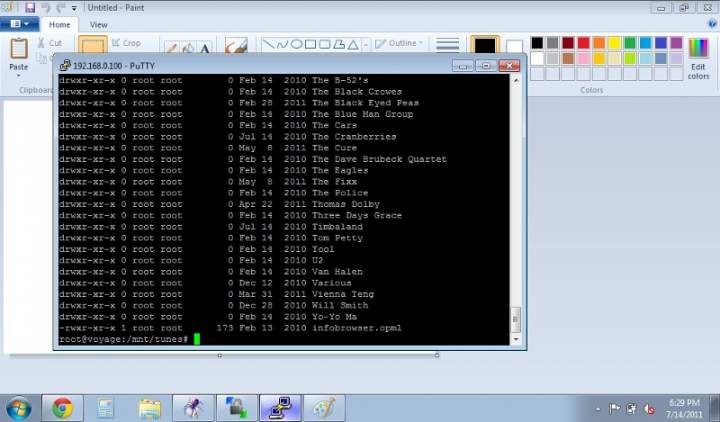The image size is (720, 422).
Task: Select the Text tool (A) in Paint
Action: click(x=205, y=48)
